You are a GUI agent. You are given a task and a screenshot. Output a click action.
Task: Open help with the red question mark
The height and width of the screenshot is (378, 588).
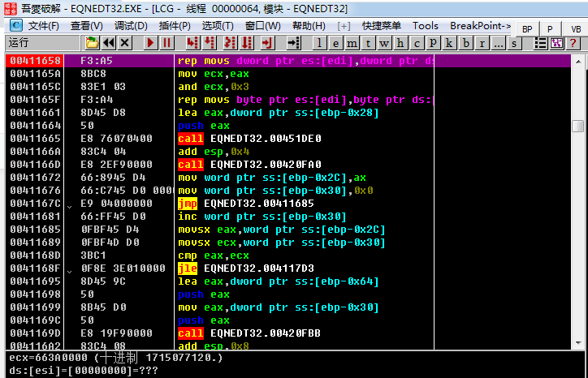pos(573,44)
